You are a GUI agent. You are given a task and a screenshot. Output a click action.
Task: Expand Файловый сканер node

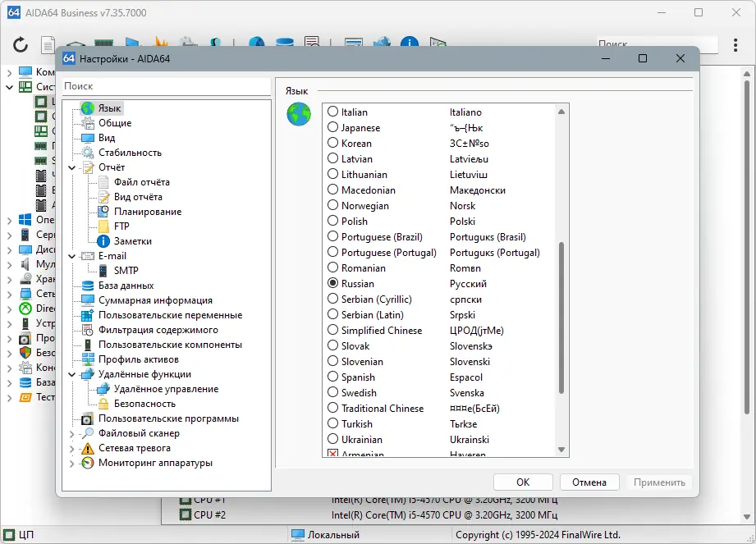point(72,434)
